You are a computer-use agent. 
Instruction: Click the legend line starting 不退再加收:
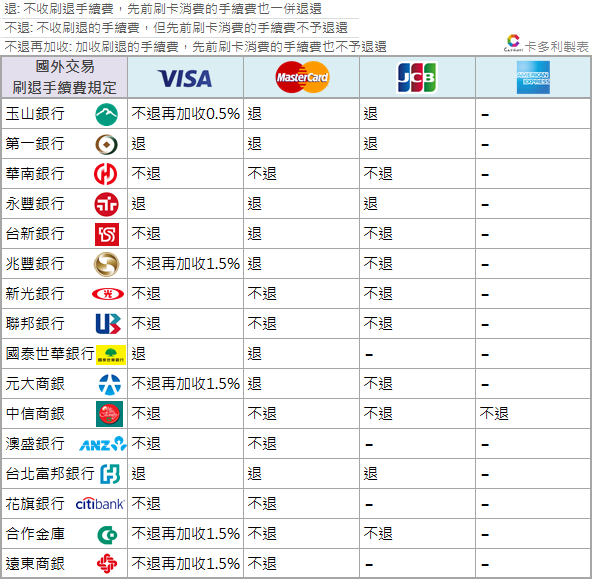click(196, 47)
